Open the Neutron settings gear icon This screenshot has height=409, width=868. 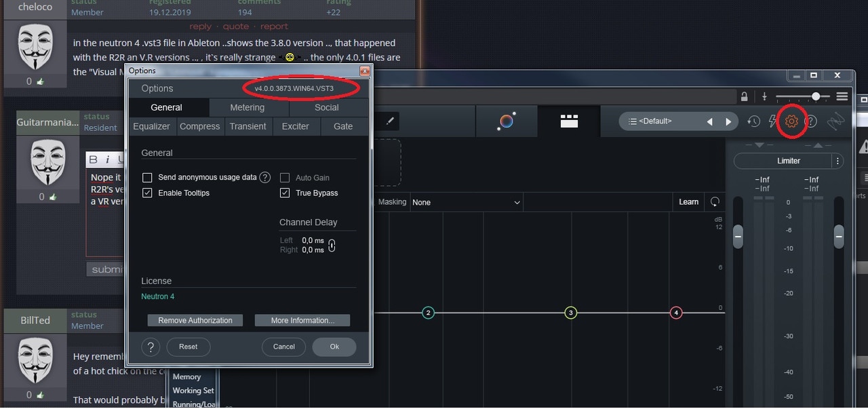tap(791, 121)
